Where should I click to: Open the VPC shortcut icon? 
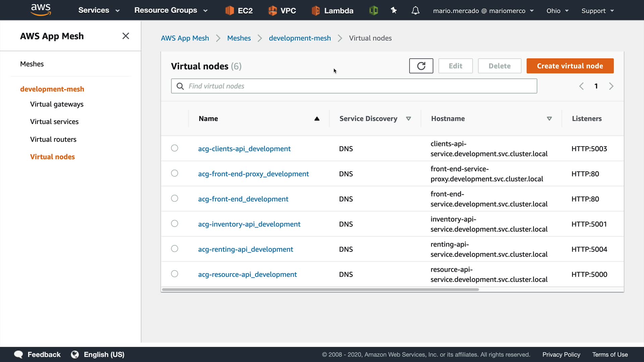(x=272, y=11)
